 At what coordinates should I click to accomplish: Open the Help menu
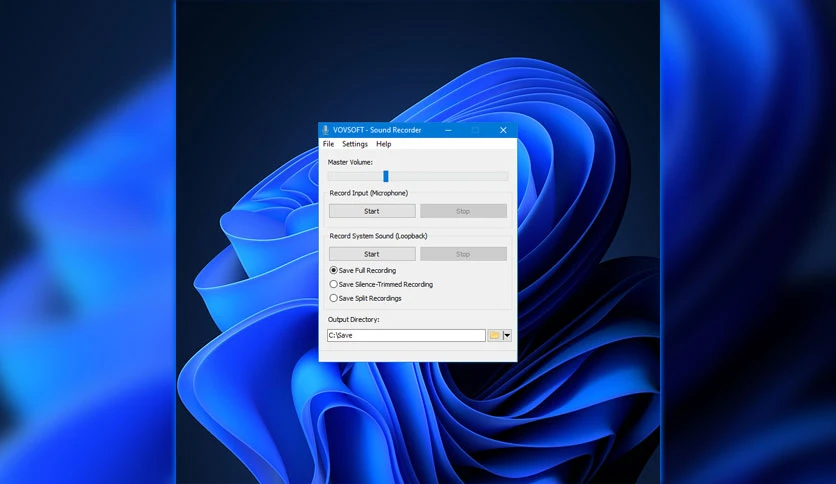coord(383,144)
